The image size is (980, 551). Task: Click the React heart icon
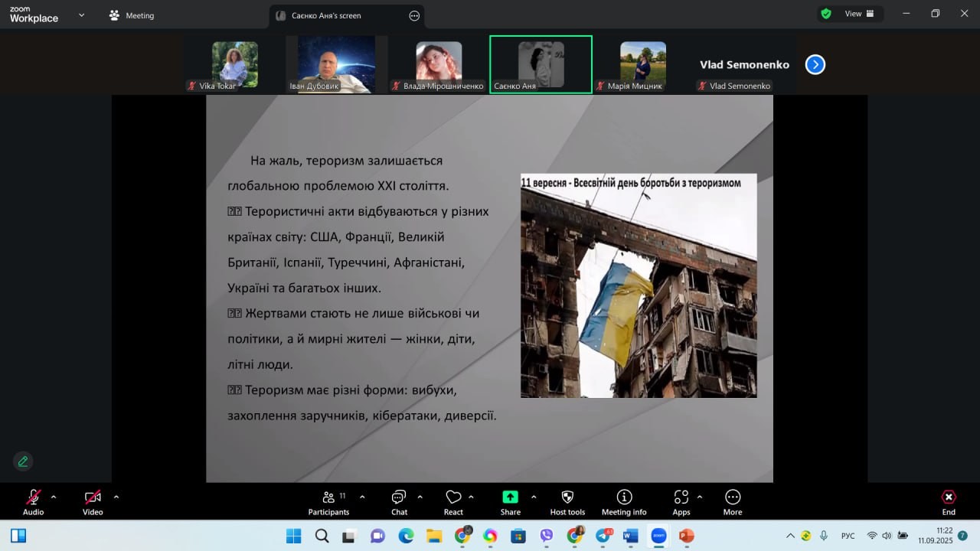[453, 502]
